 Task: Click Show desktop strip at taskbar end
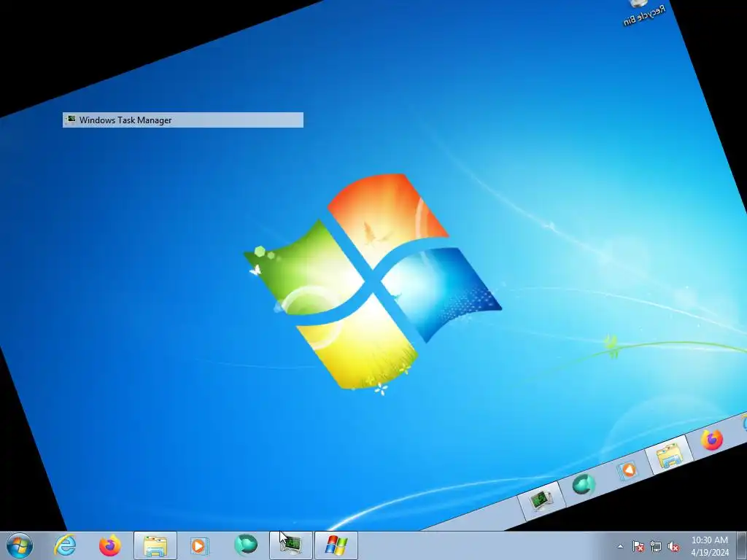click(742, 545)
